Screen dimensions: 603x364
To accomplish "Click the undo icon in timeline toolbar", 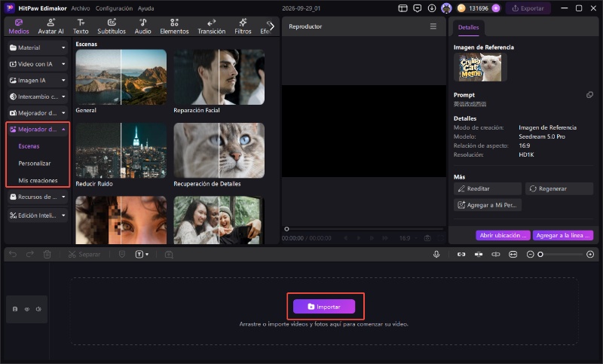I will click(13, 254).
